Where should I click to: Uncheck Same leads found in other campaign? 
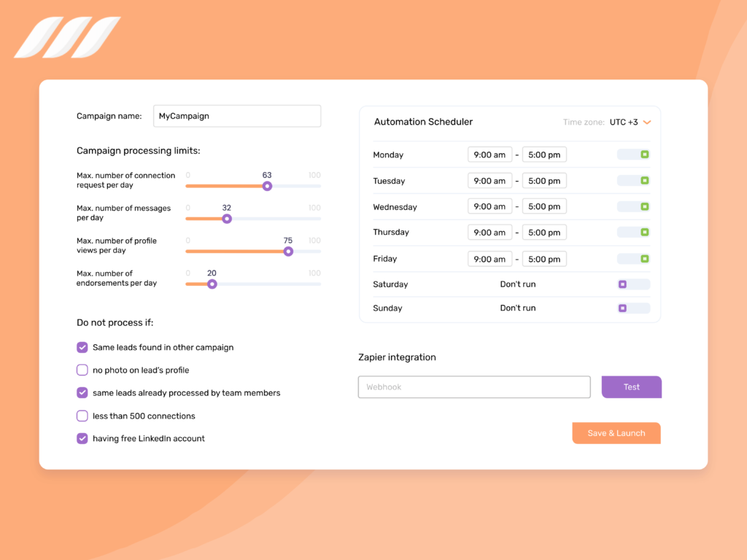point(82,347)
